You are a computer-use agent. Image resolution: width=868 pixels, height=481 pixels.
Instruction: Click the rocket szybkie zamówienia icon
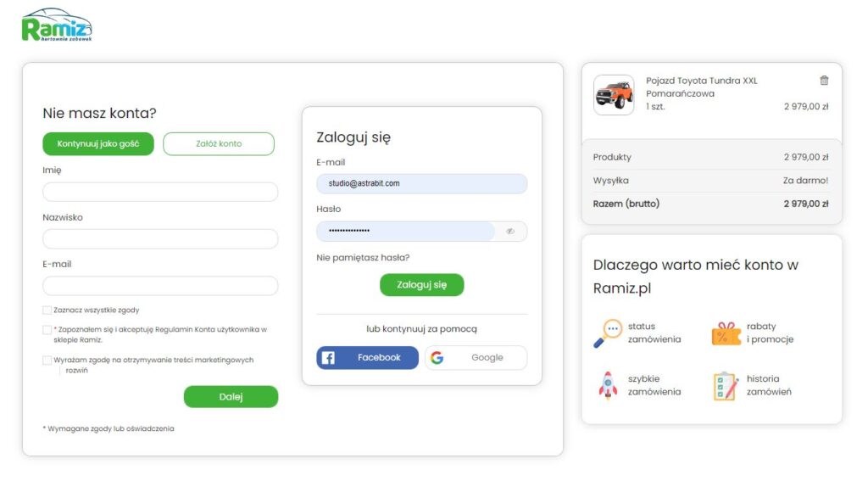pos(608,385)
